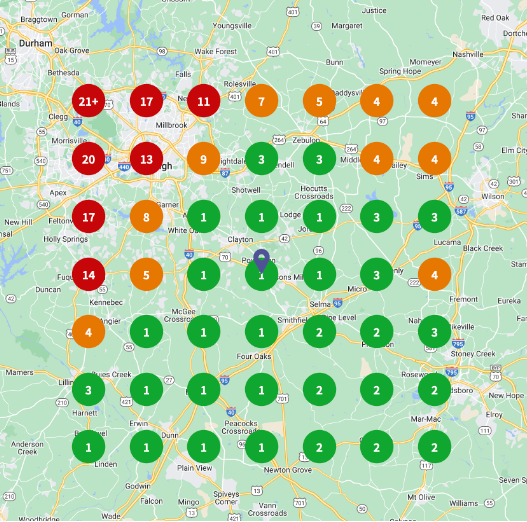Screen dimensions: 527x522
Task: Select the orange 7 marker near Rolesville
Action: tap(261, 101)
